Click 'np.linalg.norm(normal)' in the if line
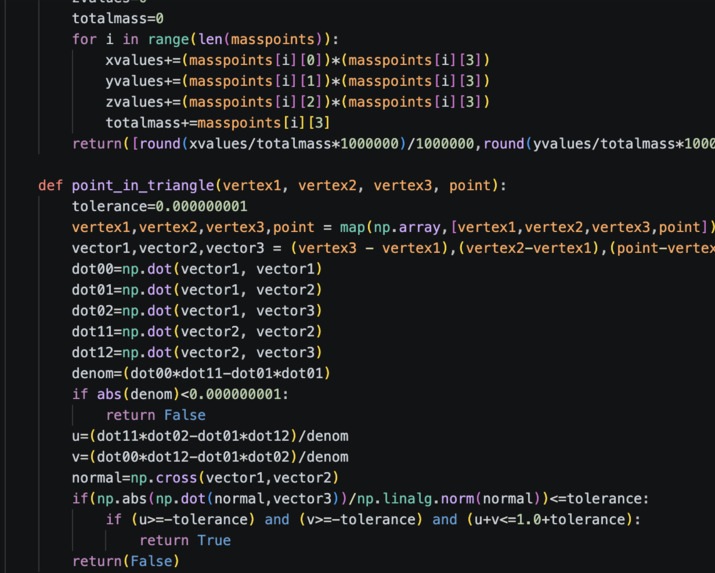 pyautogui.click(x=449, y=499)
